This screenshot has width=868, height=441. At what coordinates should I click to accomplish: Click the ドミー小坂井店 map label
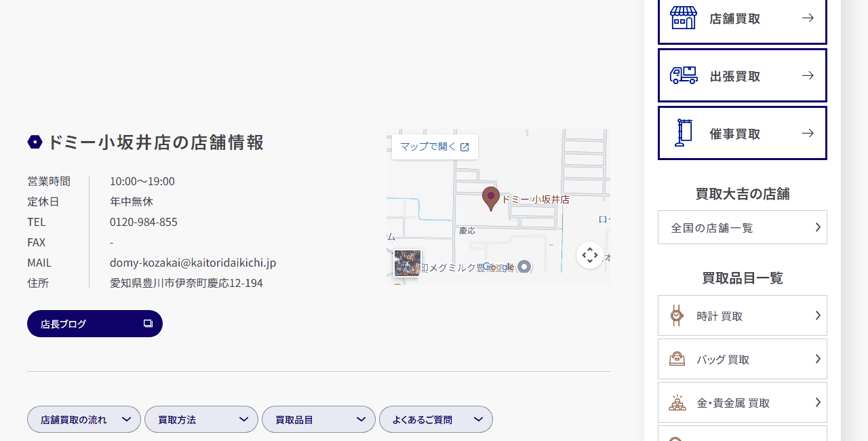pyautogui.click(x=536, y=199)
